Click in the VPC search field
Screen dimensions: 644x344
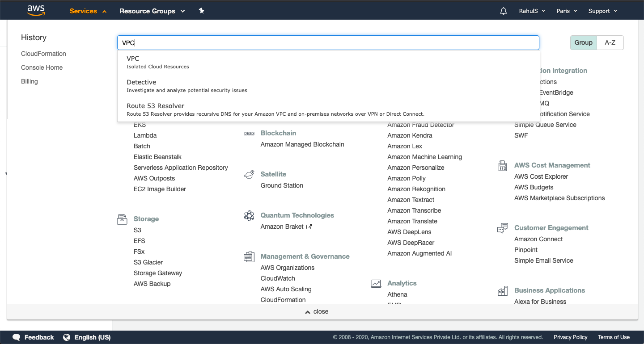pos(328,43)
